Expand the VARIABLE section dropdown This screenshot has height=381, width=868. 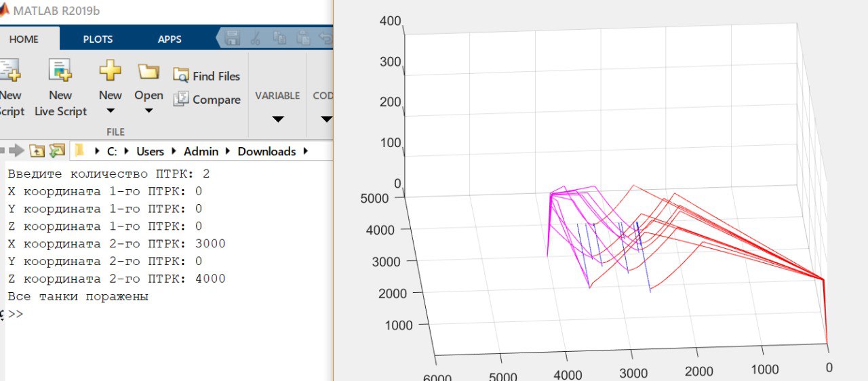point(277,119)
